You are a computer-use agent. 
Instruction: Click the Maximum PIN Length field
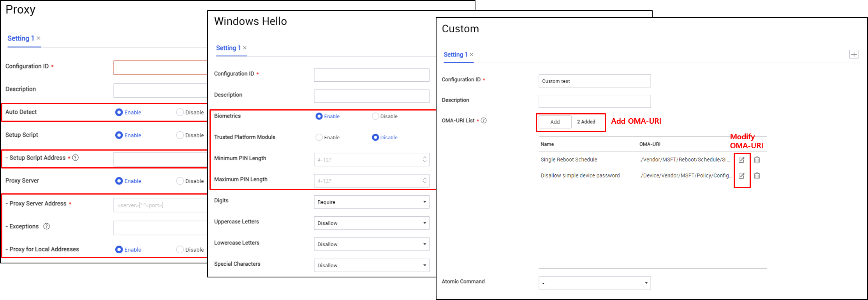tap(371, 181)
